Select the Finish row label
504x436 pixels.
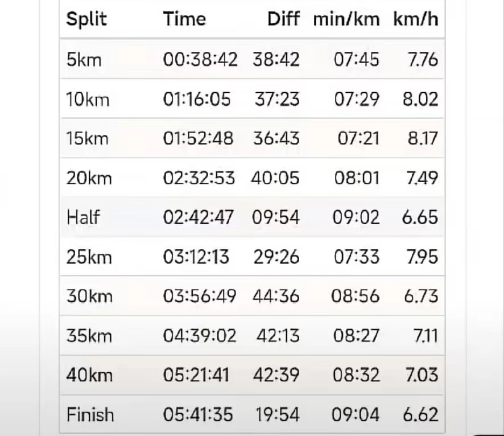coord(90,414)
